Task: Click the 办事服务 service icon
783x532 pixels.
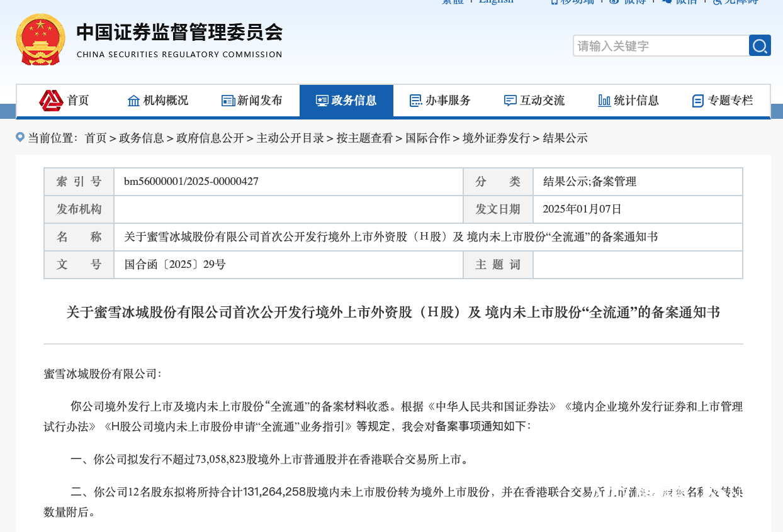Action: [415, 101]
